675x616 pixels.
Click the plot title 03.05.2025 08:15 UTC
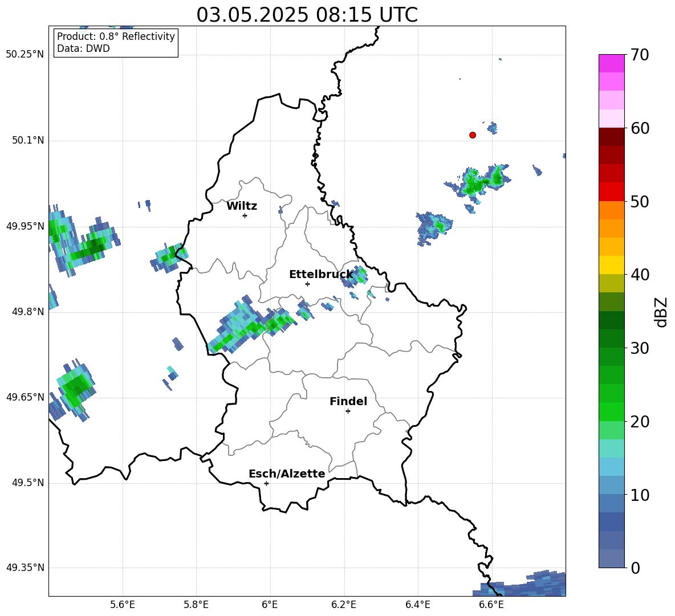[307, 15]
